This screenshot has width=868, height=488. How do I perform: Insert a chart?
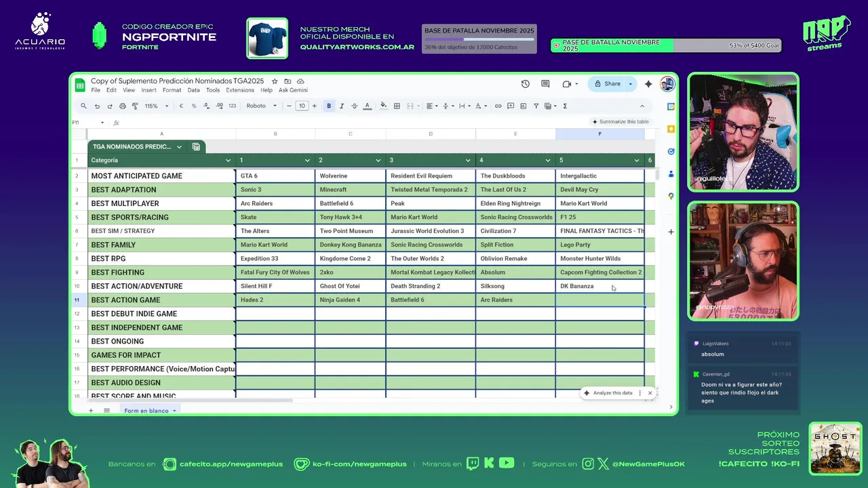click(523, 106)
